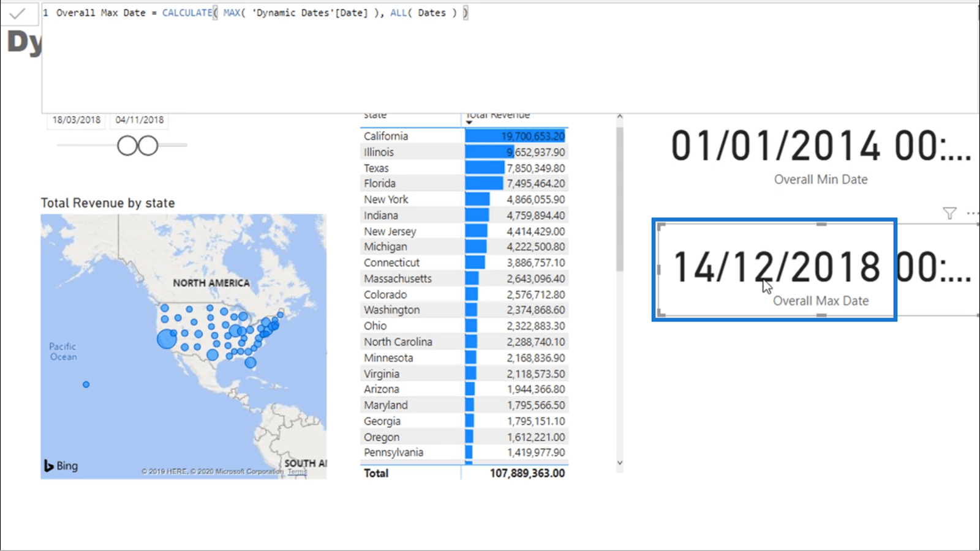Select the Washington row
The image size is (980, 551).
coord(464,310)
